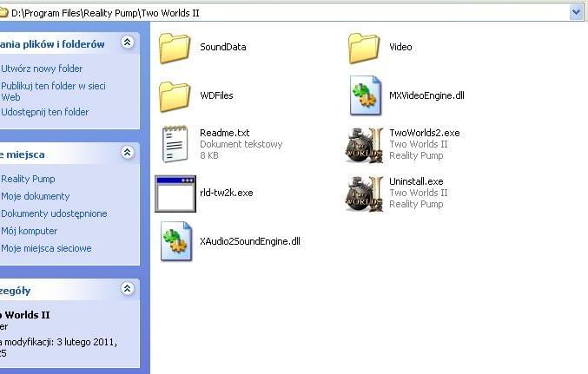Click the address bar path field

[x=285, y=13]
